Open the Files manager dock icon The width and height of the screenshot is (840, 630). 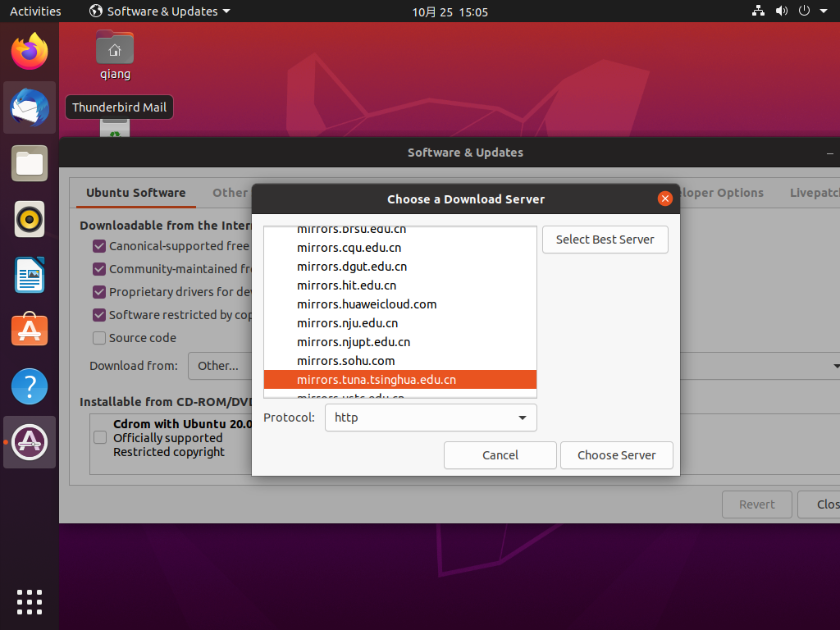pyautogui.click(x=30, y=163)
